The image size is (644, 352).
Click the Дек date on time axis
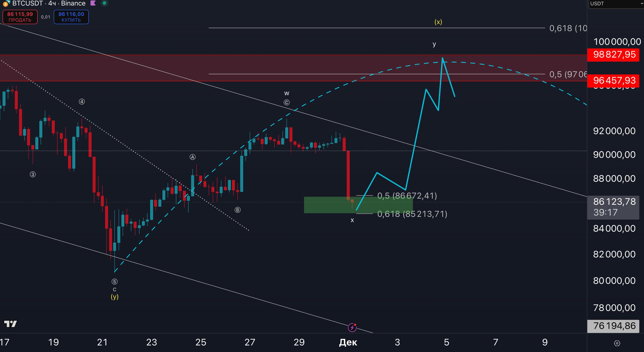[348, 342]
